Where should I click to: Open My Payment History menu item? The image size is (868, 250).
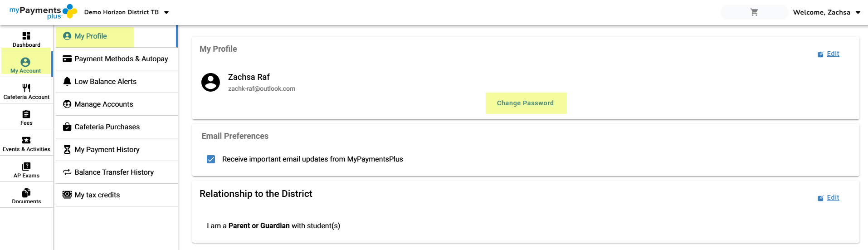(x=107, y=150)
